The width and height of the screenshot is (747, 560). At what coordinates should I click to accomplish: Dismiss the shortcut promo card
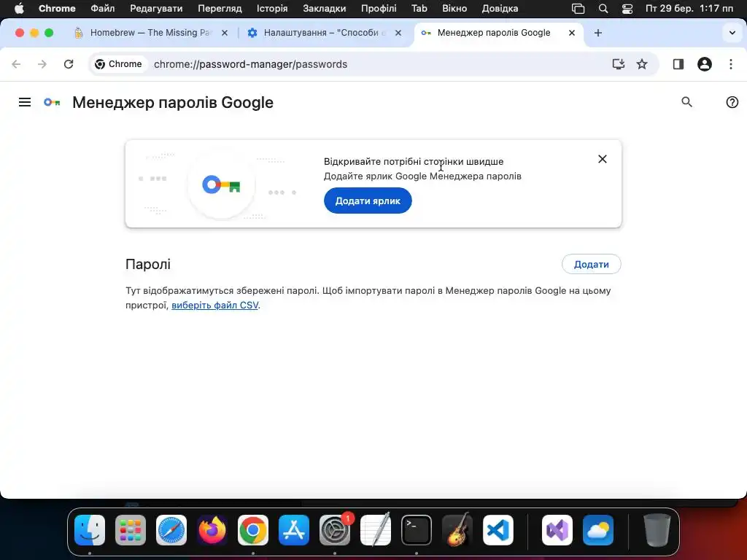(602, 159)
